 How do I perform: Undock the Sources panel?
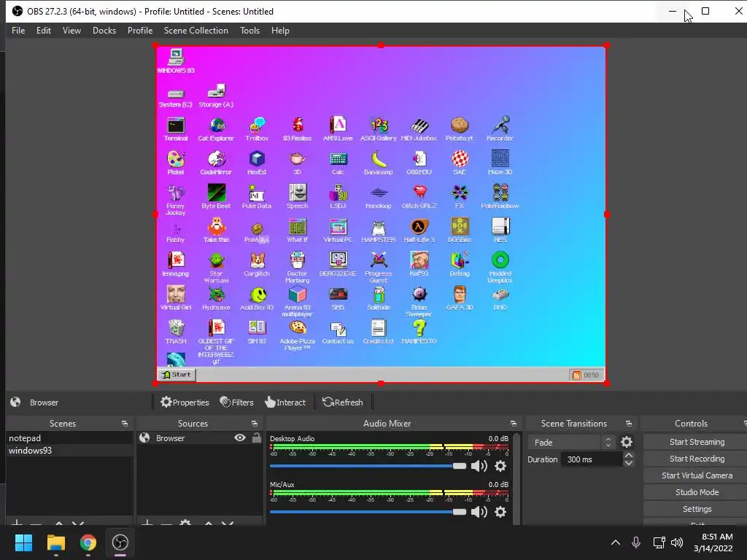tap(255, 424)
